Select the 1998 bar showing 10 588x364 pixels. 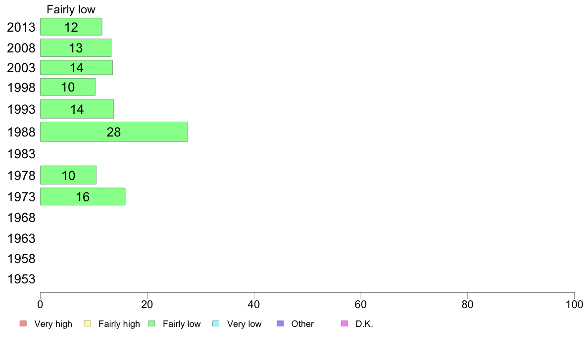click(x=68, y=87)
